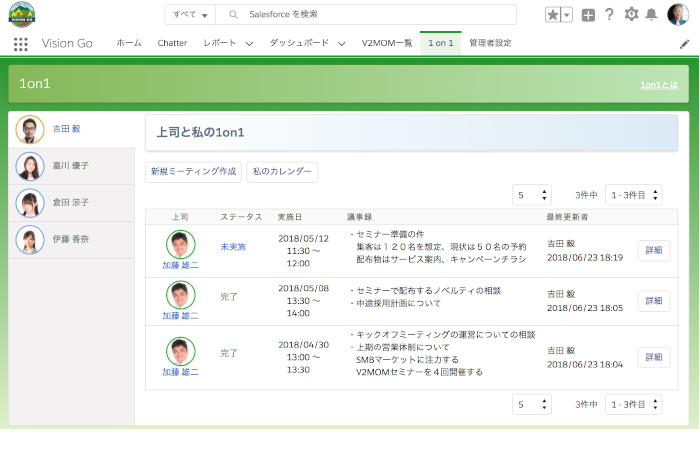Open the Help question mark icon
The width and height of the screenshot is (700, 467).
[x=609, y=15]
